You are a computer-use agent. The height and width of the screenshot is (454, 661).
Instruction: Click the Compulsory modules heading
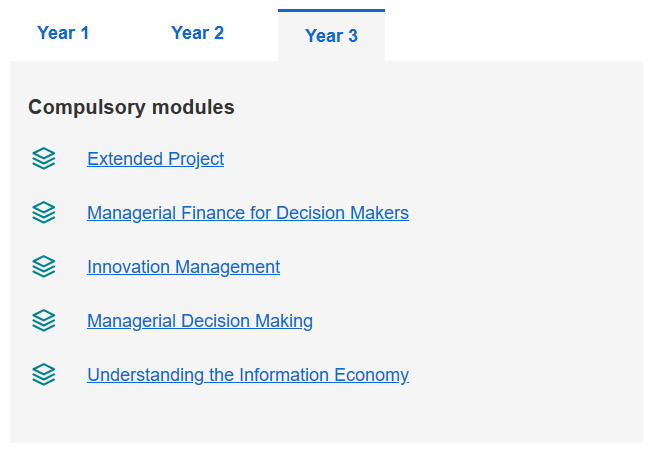coord(131,107)
